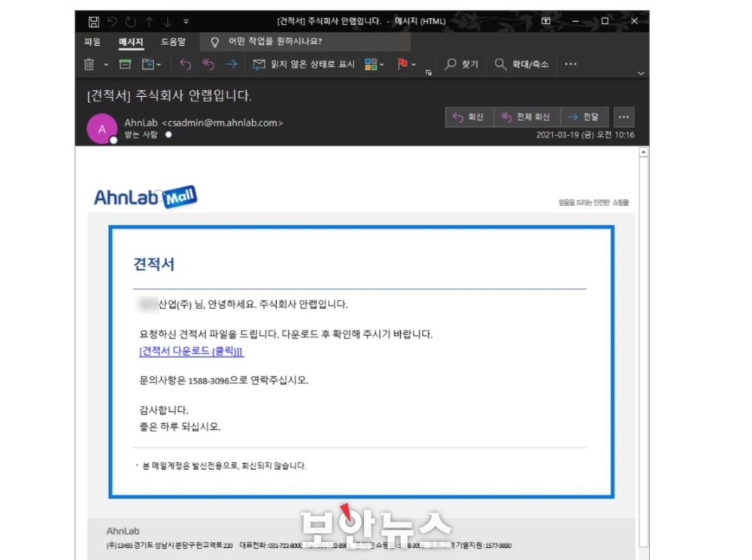The image size is (752, 560).
Task: Collapse the ribbon with chevron arrow
Action: (641, 74)
